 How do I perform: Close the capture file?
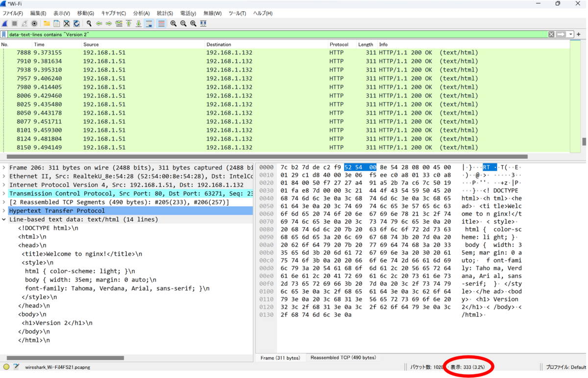tap(67, 23)
